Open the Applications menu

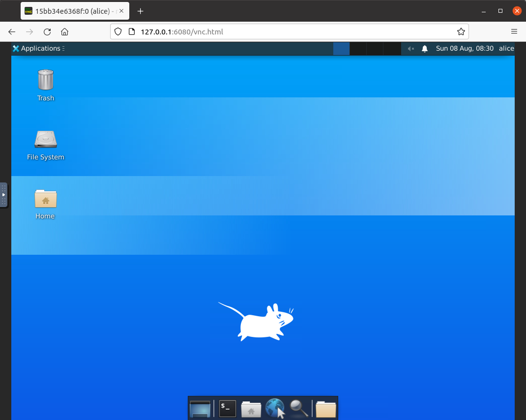[37, 48]
